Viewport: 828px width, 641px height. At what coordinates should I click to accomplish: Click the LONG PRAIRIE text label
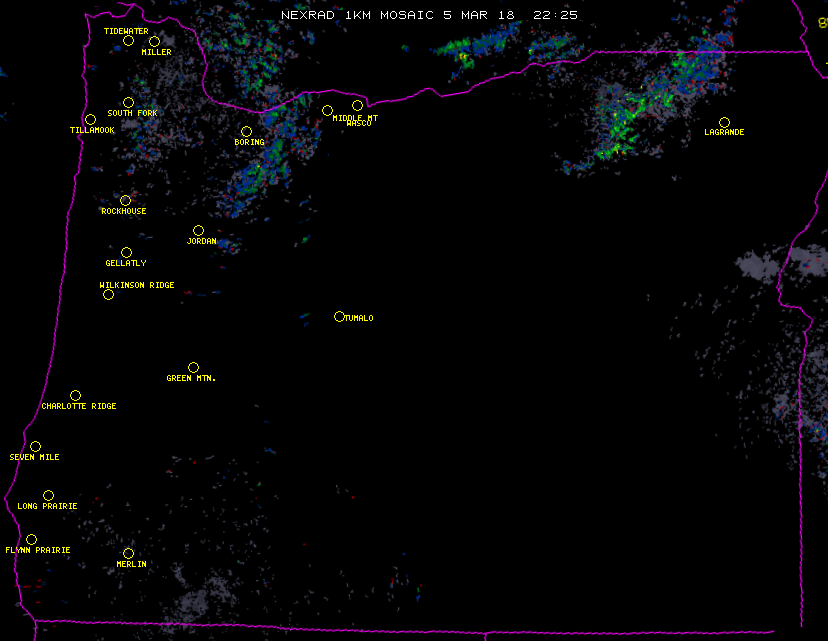pyautogui.click(x=47, y=506)
